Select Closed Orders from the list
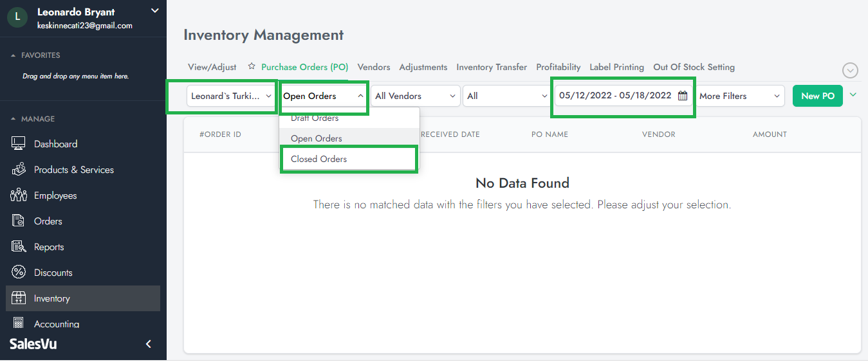The image size is (868, 362). [x=319, y=159]
